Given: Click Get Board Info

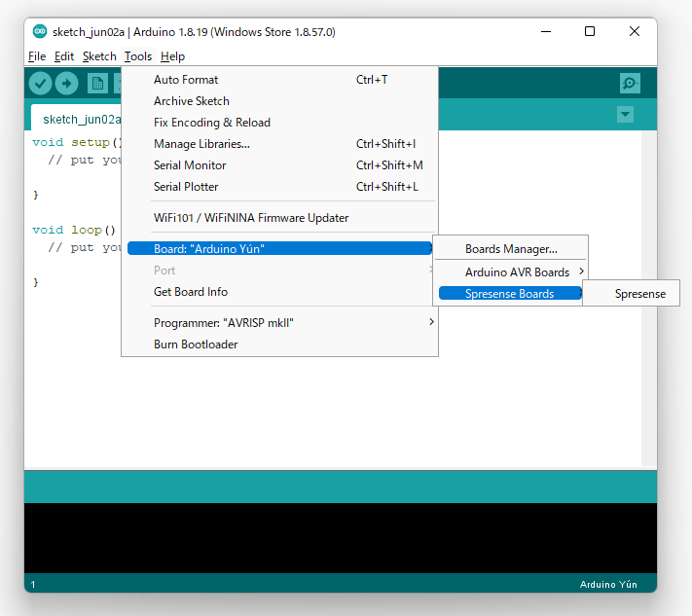Looking at the screenshot, I should 191,292.
